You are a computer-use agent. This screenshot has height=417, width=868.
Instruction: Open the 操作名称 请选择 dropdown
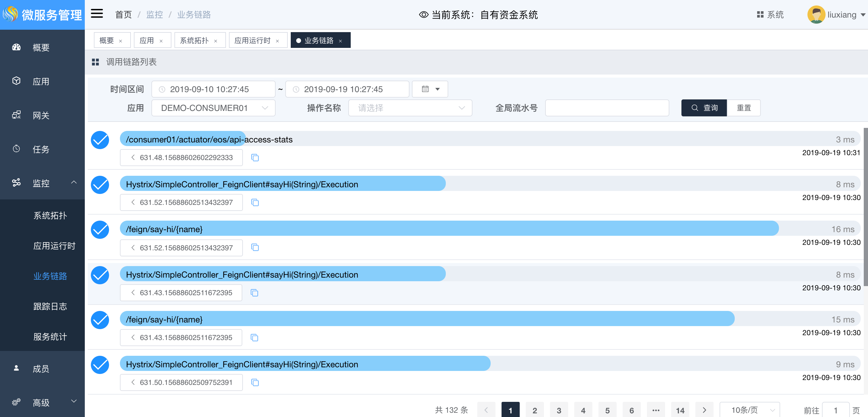[x=410, y=108]
